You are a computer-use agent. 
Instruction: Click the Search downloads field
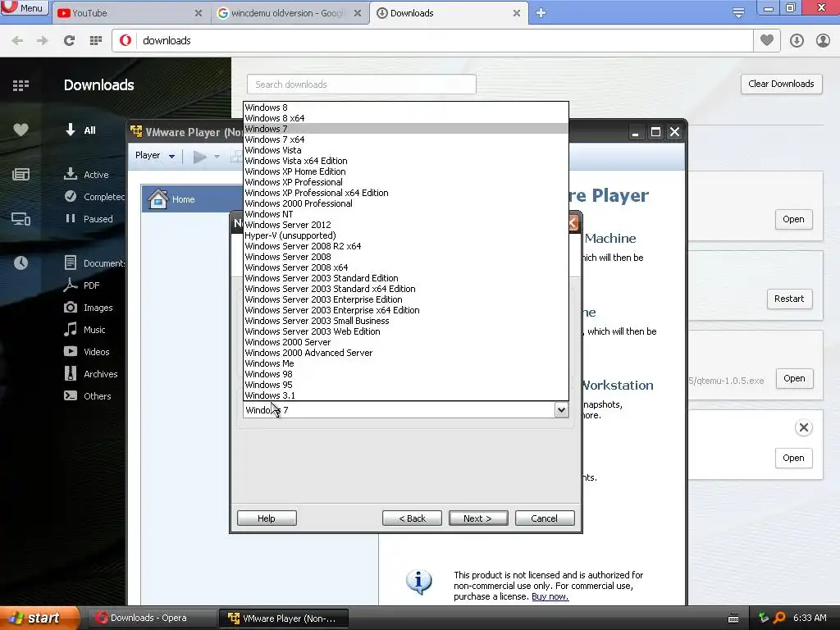pyautogui.click(x=362, y=84)
